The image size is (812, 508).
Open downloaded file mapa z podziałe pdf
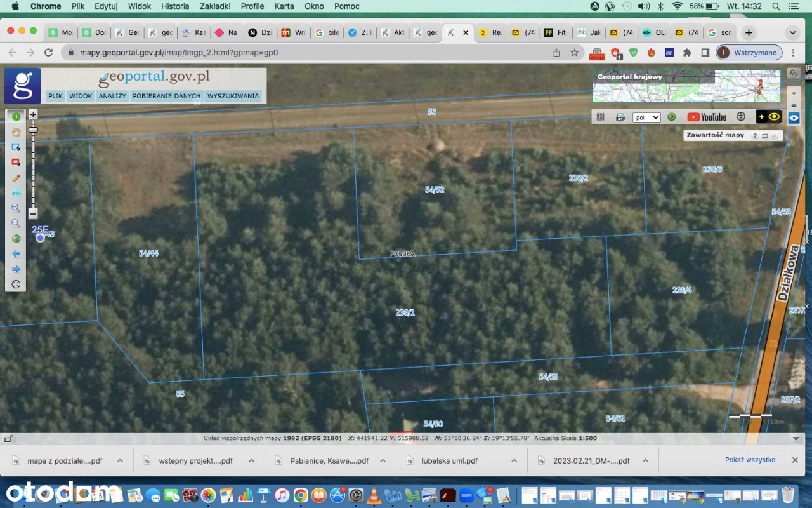click(65, 461)
